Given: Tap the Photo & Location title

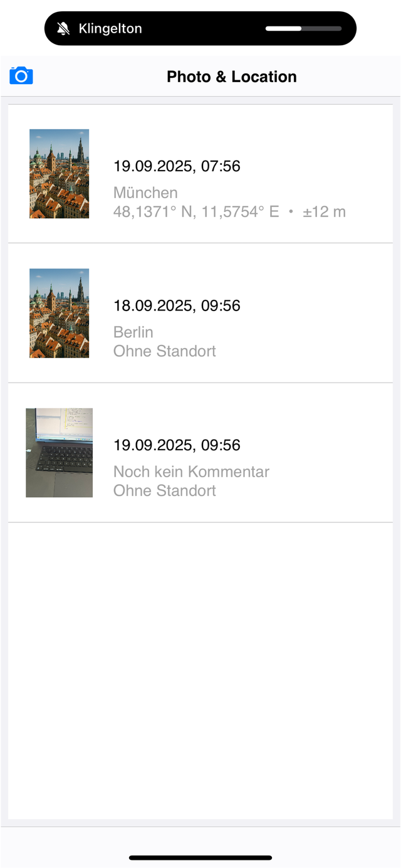Looking at the screenshot, I should pos(231,77).
